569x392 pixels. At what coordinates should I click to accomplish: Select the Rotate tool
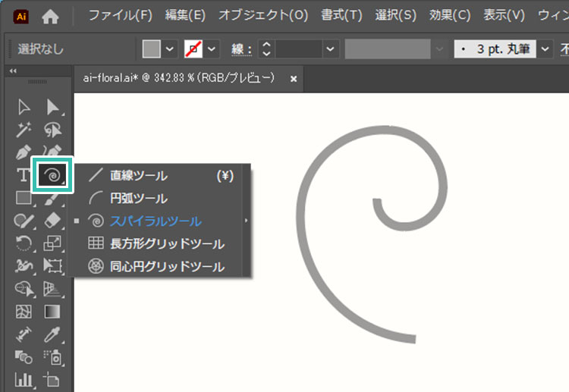[24, 243]
